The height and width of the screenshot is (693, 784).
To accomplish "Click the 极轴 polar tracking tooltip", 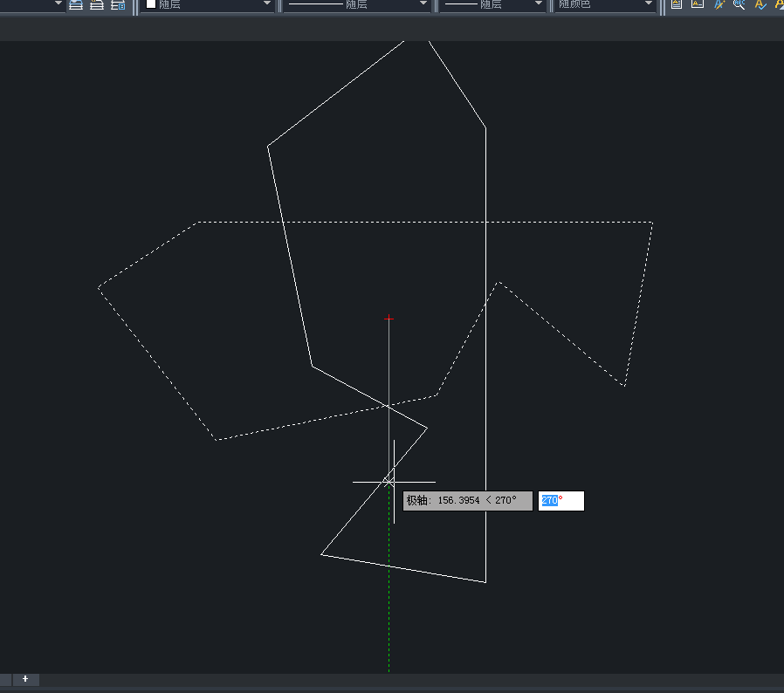I will tap(467, 501).
